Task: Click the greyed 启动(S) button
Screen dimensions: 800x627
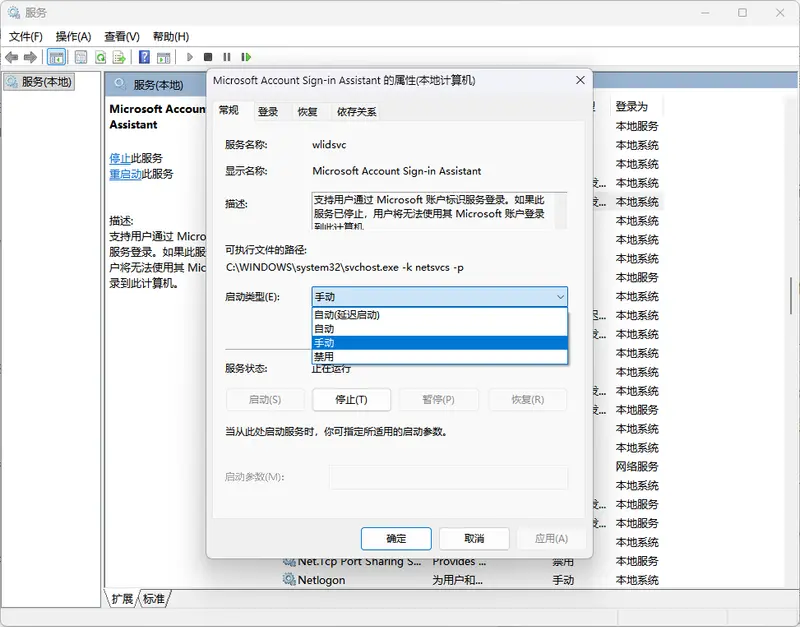Action: [x=265, y=399]
